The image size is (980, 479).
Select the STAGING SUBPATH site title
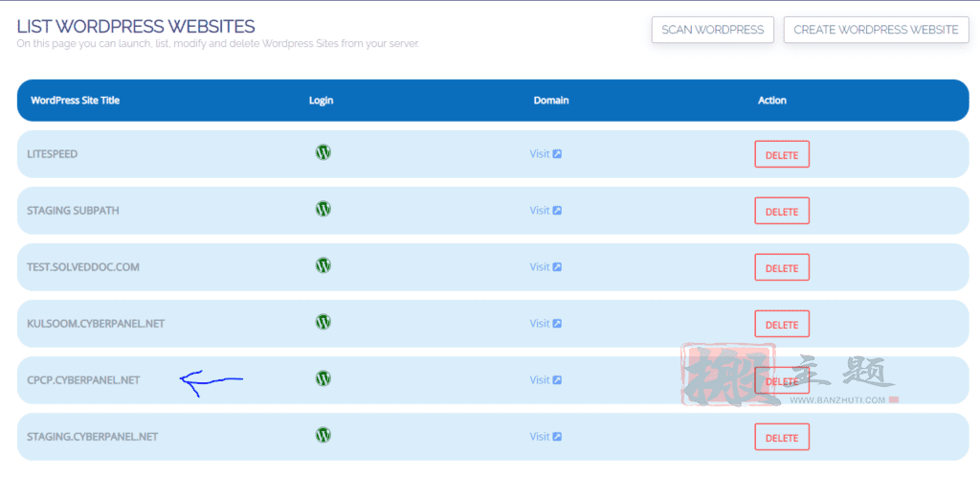[73, 211]
